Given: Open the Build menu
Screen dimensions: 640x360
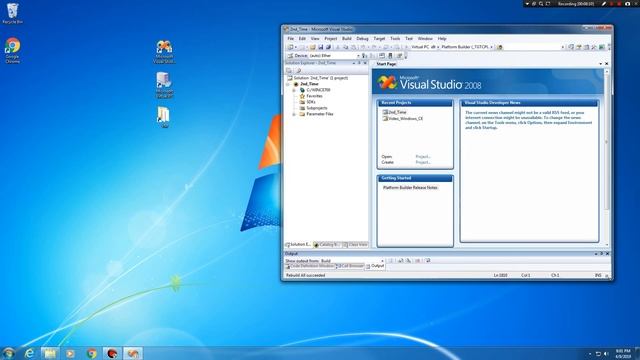Looking at the screenshot, I should click(x=347, y=38).
